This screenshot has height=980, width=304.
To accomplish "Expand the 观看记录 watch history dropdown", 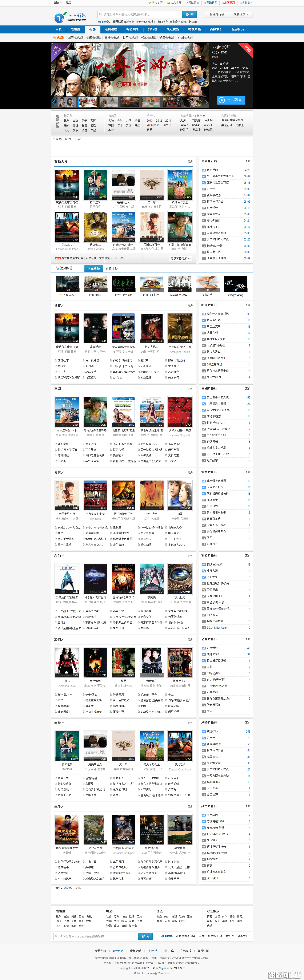I will click(x=240, y=15).
